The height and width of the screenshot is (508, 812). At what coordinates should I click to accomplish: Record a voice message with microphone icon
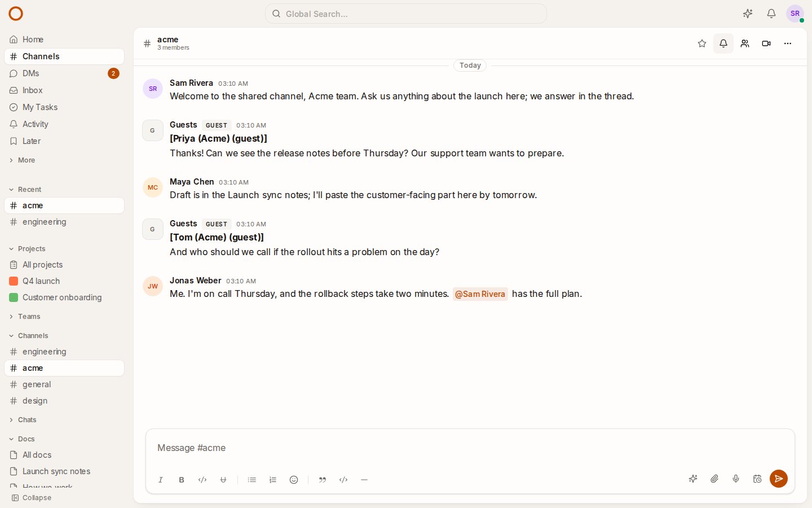[736, 479]
